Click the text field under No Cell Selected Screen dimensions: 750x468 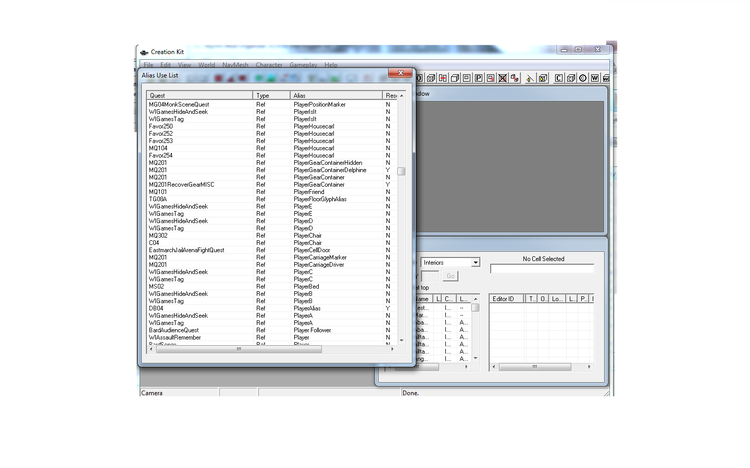point(542,269)
